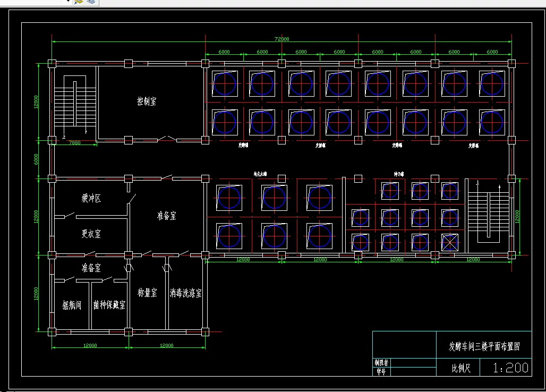This screenshot has width=546, height=392.
Task: Click the 消毒洗涤室 room label text
Action: (185, 293)
